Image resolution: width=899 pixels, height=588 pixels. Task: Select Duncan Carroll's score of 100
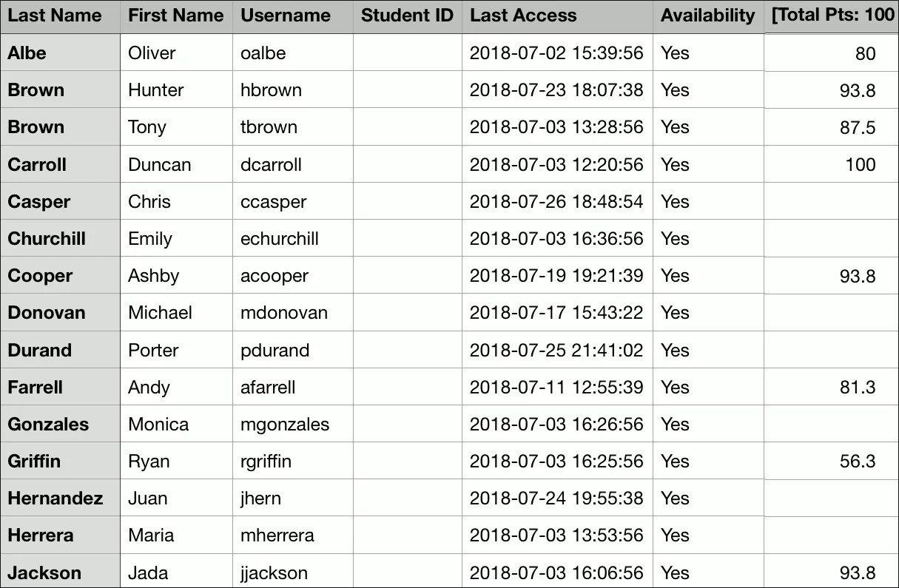(860, 164)
